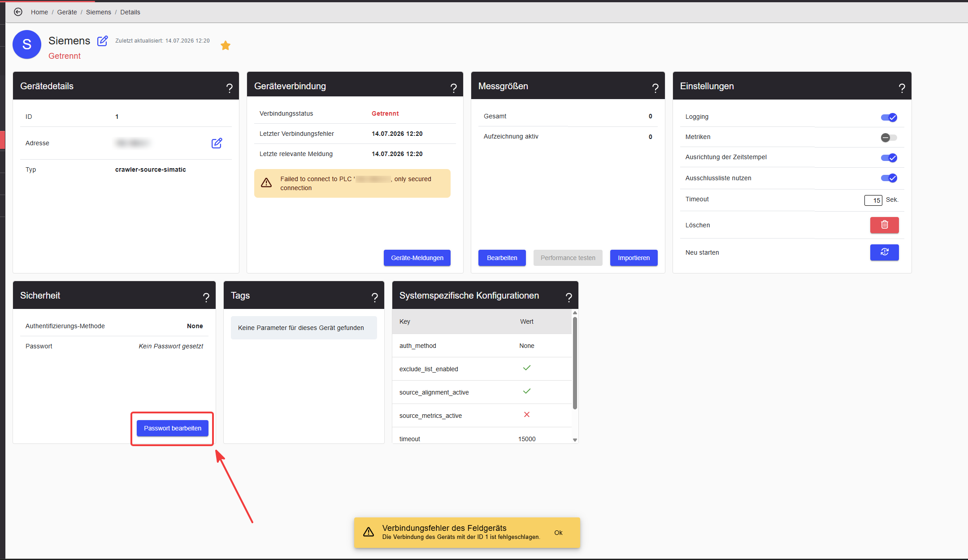Delete device with trash button
The image size is (968, 560).
tap(884, 225)
